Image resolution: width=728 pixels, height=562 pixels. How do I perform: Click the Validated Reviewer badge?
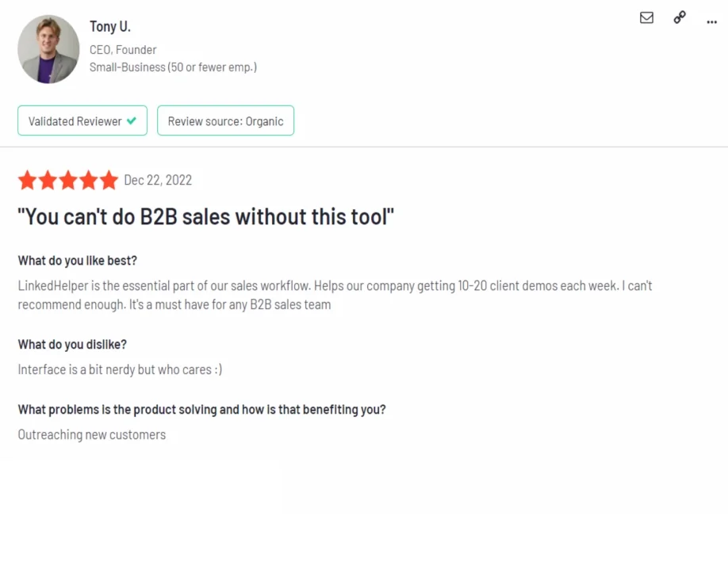point(82,121)
